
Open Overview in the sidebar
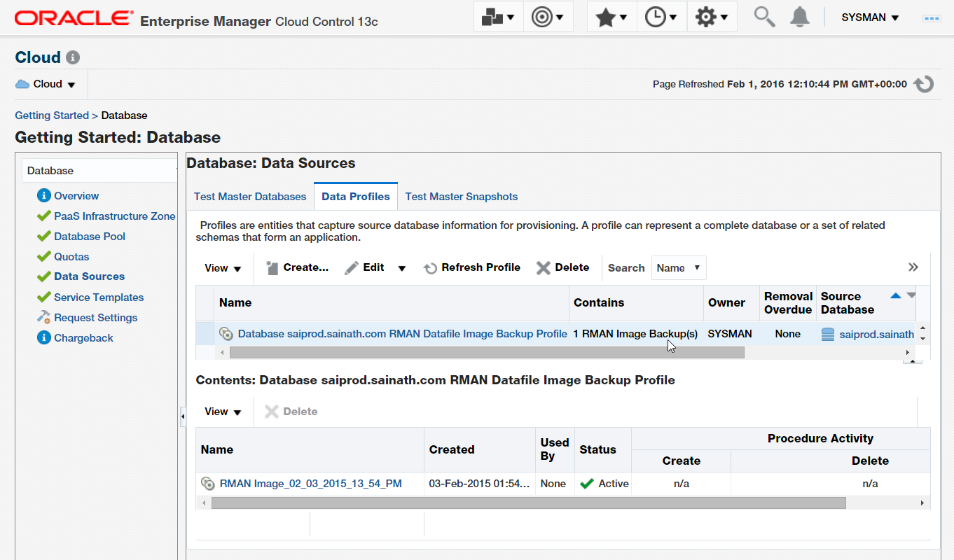point(76,196)
